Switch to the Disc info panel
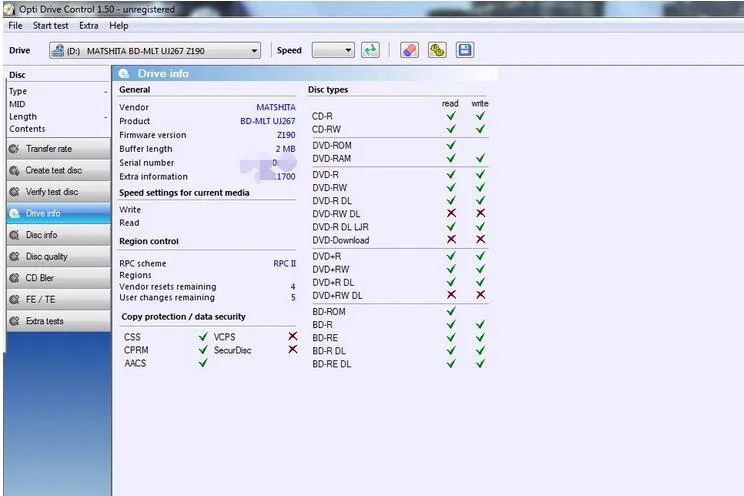Screen dimensions: 744x496 59,234
